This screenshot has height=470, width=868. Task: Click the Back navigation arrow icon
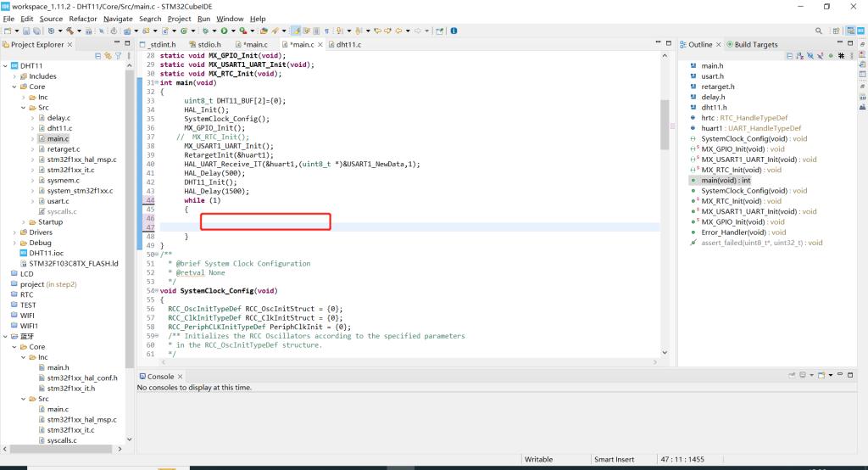pos(398,31)
